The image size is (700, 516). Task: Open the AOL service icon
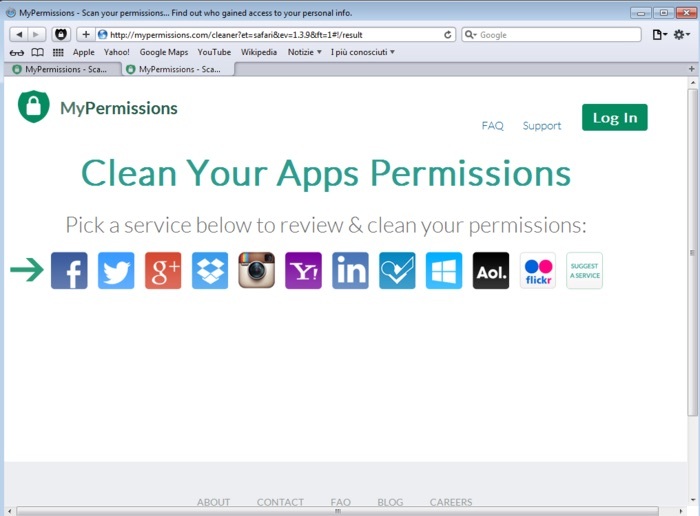491,270
